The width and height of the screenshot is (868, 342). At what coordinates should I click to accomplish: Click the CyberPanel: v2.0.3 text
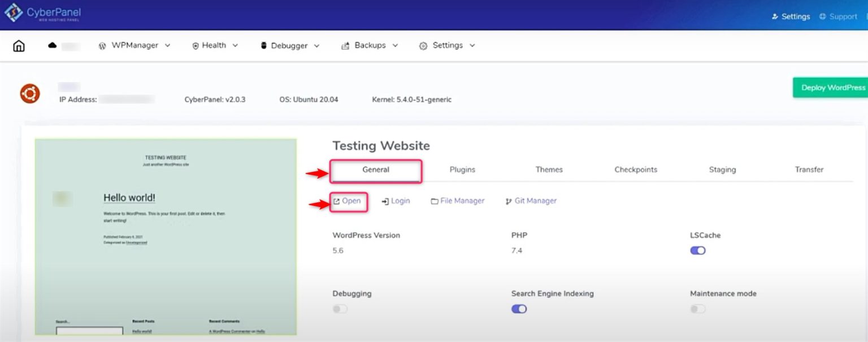(x=215, y=99)
